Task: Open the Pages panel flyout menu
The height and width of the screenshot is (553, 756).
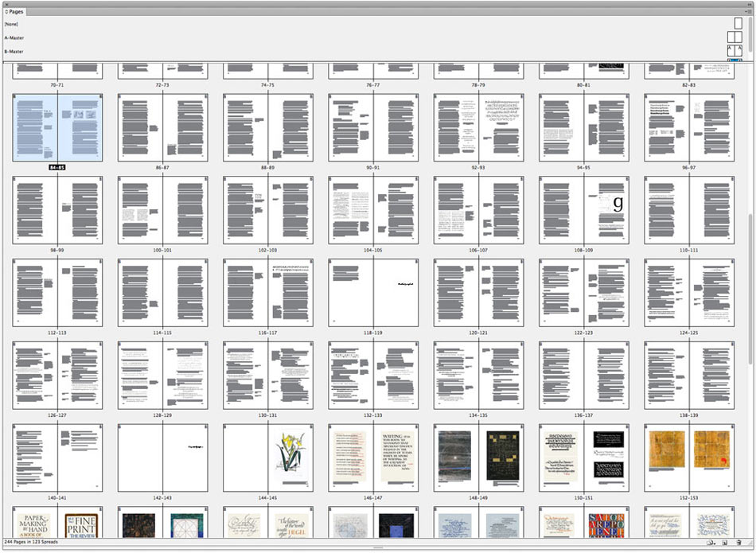Action: [747, 12]
